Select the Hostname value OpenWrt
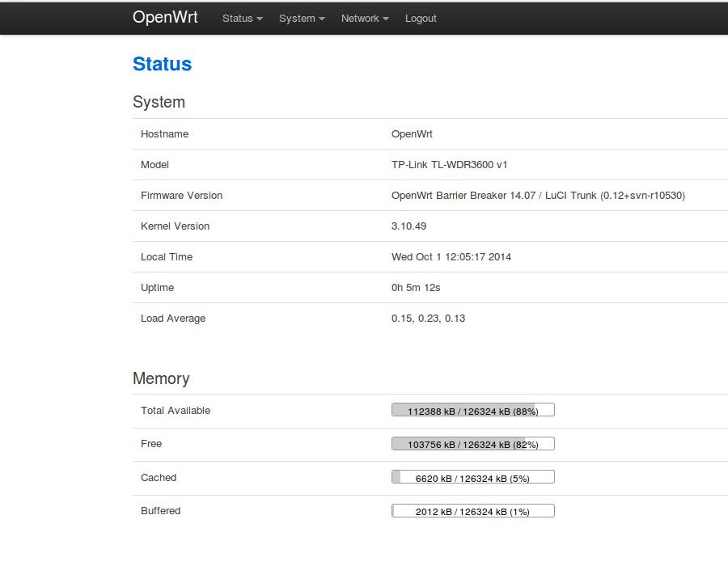This screenshot has height=566, width=728. click(412, 134)
